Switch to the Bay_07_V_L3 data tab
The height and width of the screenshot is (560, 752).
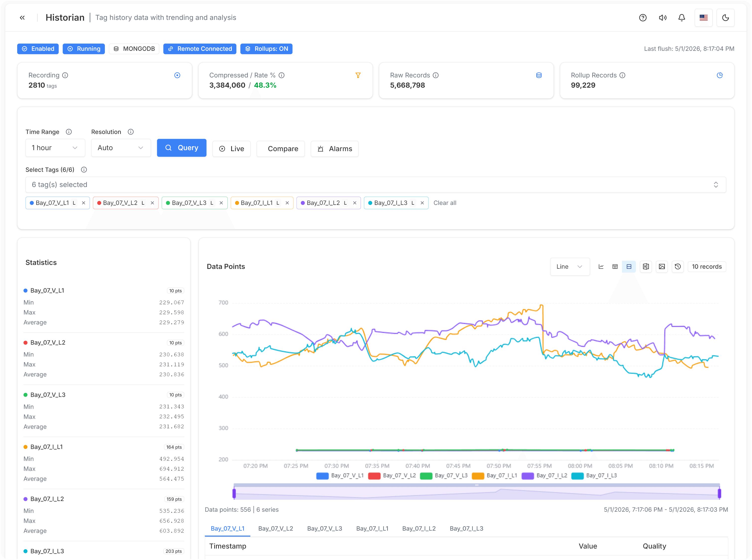pyautogui.click(x=325, y=529)
